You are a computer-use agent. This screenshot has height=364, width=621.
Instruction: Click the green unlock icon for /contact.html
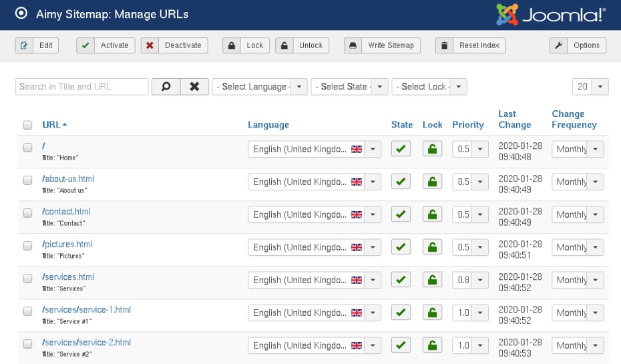(432, 214)
